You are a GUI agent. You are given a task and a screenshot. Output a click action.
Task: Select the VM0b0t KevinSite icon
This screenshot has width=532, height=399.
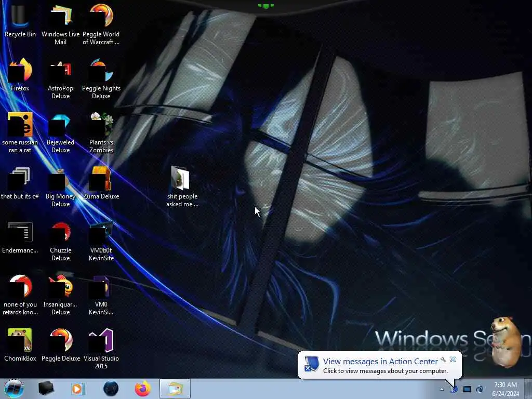pos(101,241)
